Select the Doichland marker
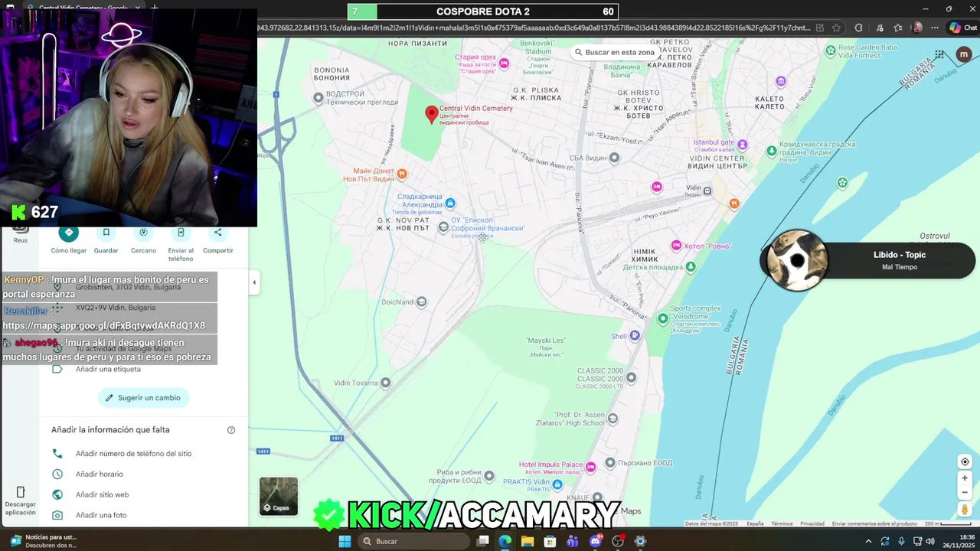980x551 pixels. coord(421,302)
